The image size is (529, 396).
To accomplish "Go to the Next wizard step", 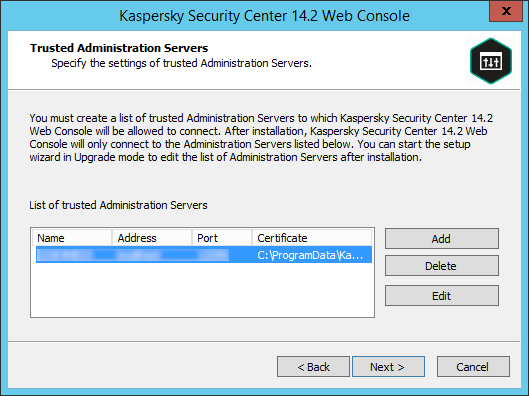I will 388,367.
